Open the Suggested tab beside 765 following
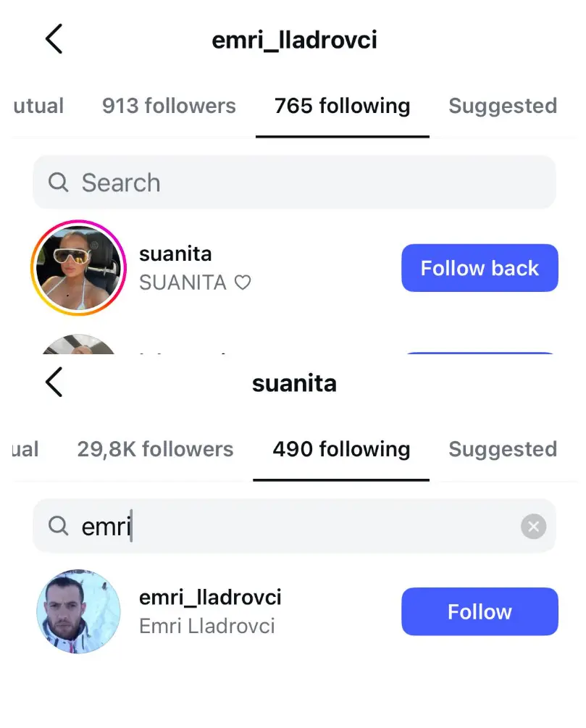586x728 pixels. 503,106
